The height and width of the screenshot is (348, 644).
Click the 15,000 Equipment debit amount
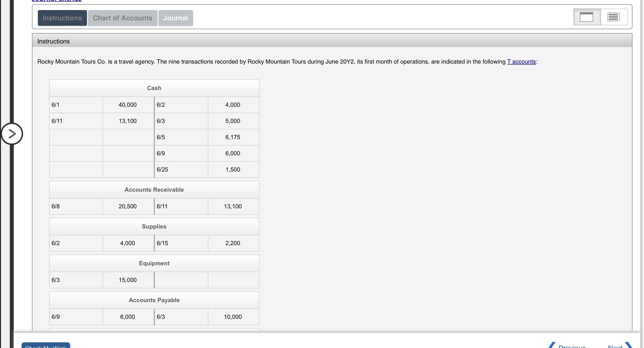[x=128, y=280]
